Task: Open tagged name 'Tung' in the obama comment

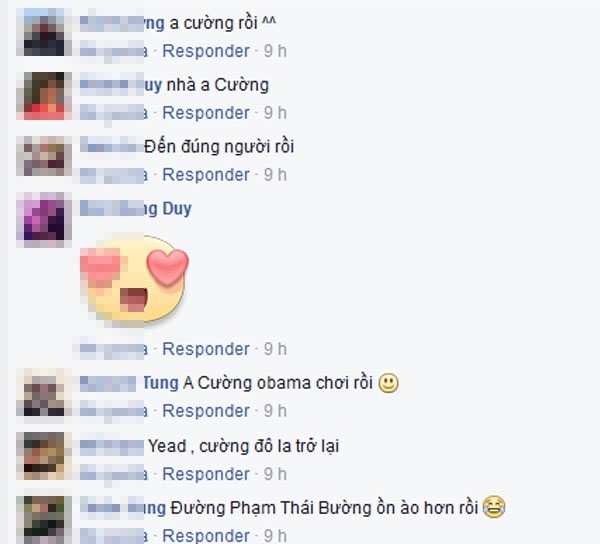Action: click(x=161, y=383)
